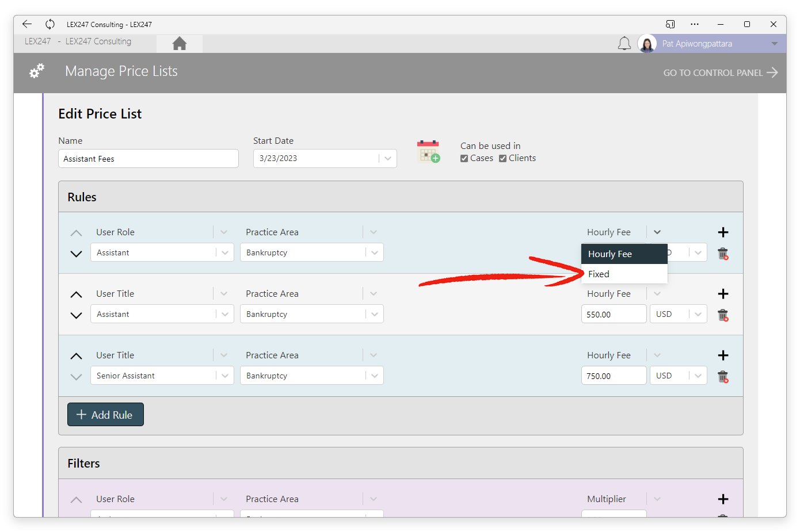
Task: Click LEX247 Consulting breadcrumb
Action: tap(98, 41)
